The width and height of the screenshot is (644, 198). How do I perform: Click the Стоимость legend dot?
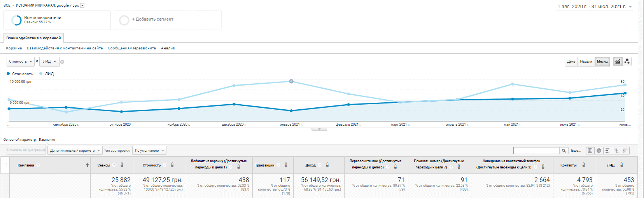tap(8, 74)
